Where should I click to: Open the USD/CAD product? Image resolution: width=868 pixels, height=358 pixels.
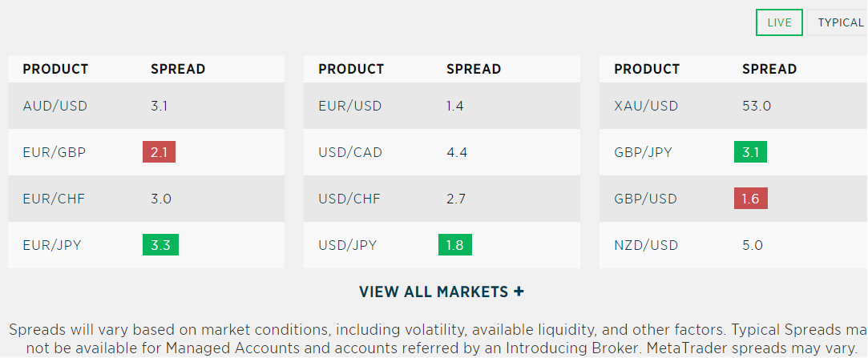(350, 152)
